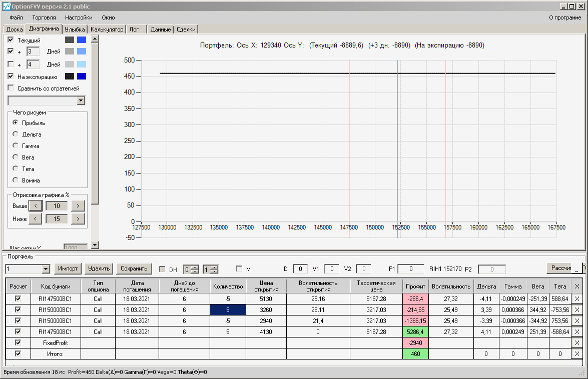
Task: Enable the DH checkbox
Action: [x=162, y=269]
